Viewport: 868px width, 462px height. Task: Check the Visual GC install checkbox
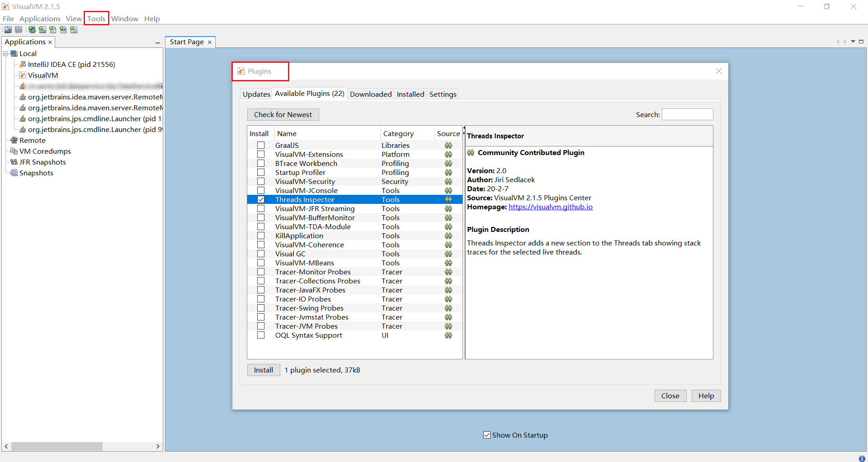(261, 254)
